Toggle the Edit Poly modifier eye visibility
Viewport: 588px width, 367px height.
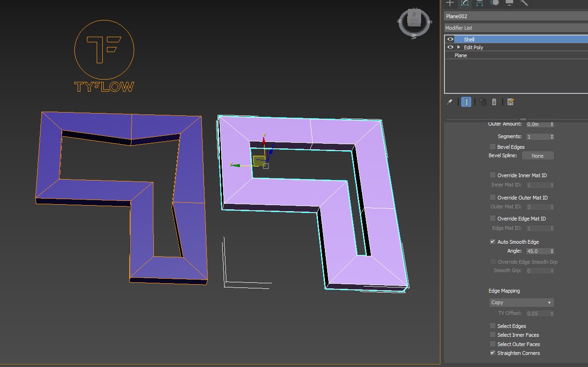click(450, 47)
